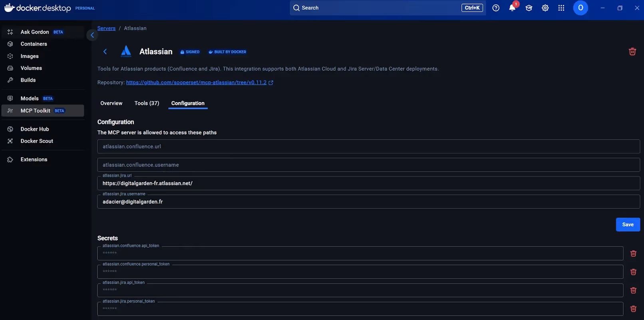Click the BUILT BY DOCKER badge
The image size is (644, 320).
pyautogui.click(x=227, y=52)
